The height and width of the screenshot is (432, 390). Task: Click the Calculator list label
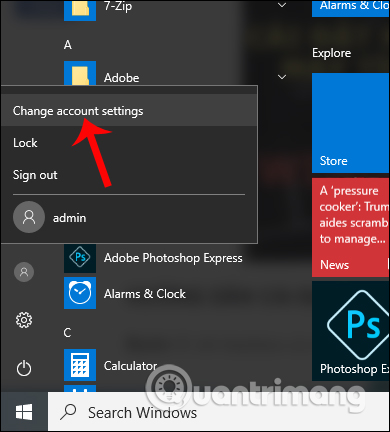(130, 366)
